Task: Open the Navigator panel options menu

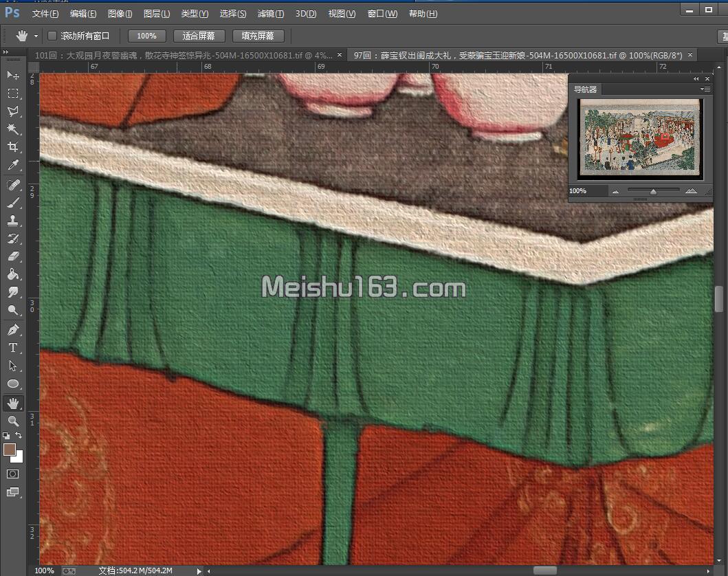Action: [705, 89]
